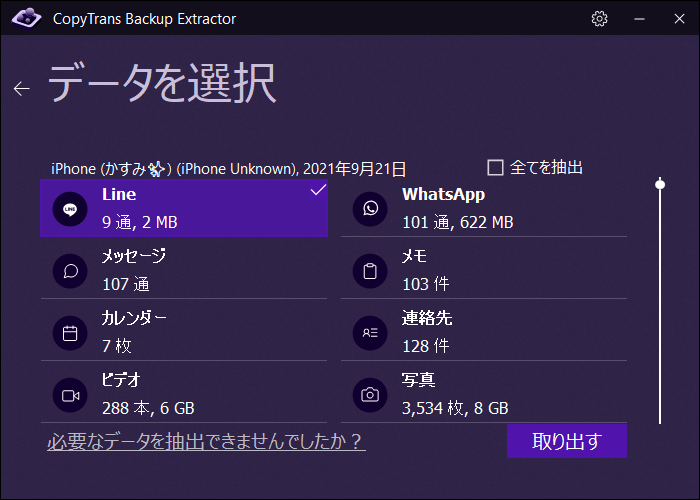Enable the 全てを抽出 checkbox
The width and height of the screenshot is (700, 500).
tap(495, 168)
